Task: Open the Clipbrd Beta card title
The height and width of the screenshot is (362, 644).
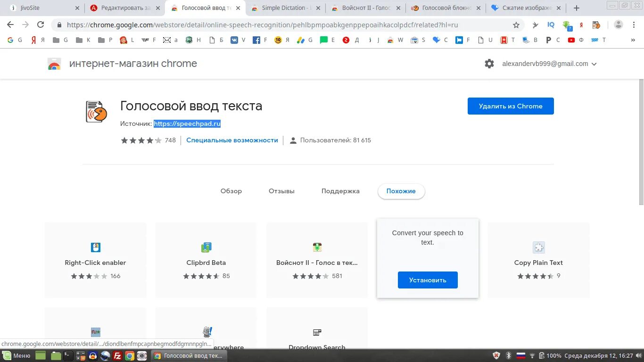Action: (x=206, y=263)
